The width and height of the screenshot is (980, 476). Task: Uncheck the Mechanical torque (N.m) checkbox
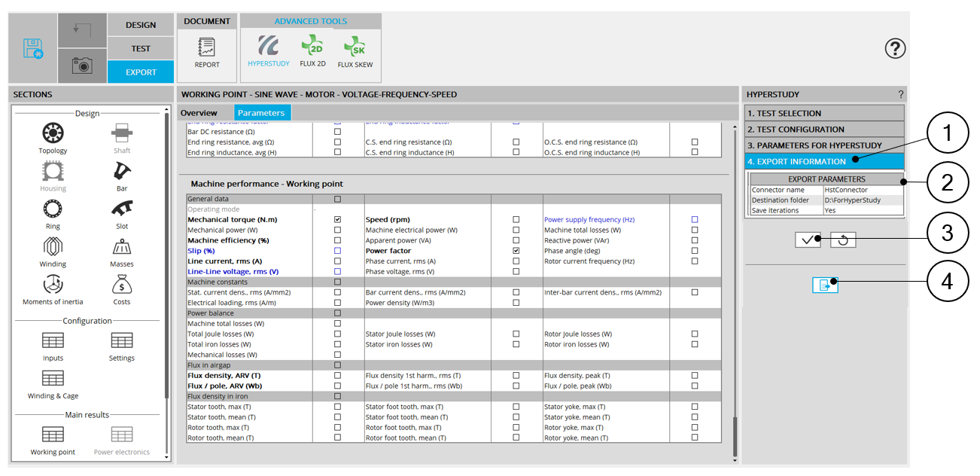[x=337, y=220]
